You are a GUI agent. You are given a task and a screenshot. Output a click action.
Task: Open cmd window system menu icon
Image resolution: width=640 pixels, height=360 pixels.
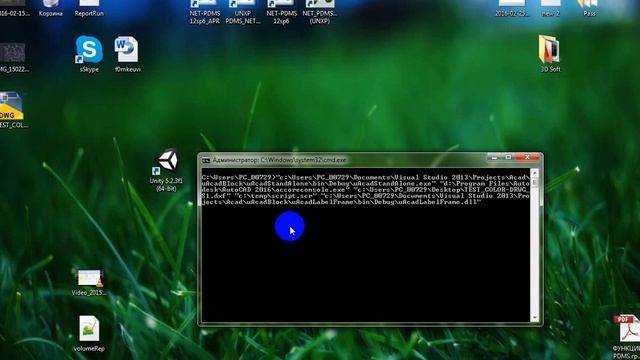coord(206,160)
